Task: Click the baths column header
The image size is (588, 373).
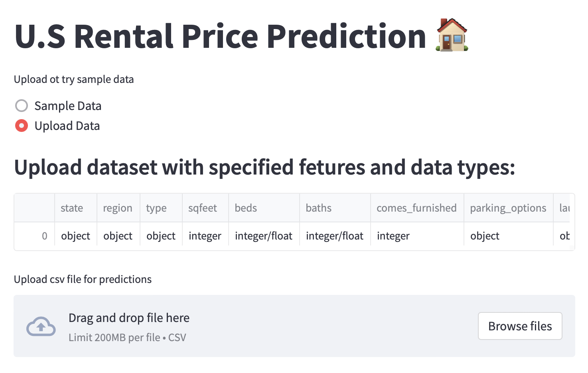Action: 318,208
